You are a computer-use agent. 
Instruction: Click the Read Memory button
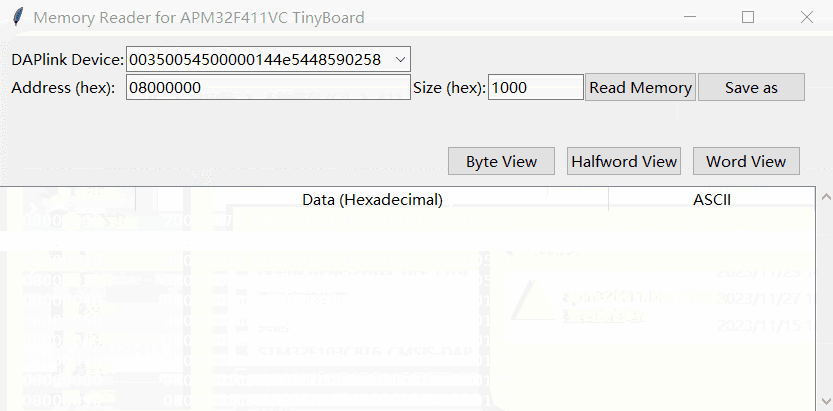pos(640,88)
